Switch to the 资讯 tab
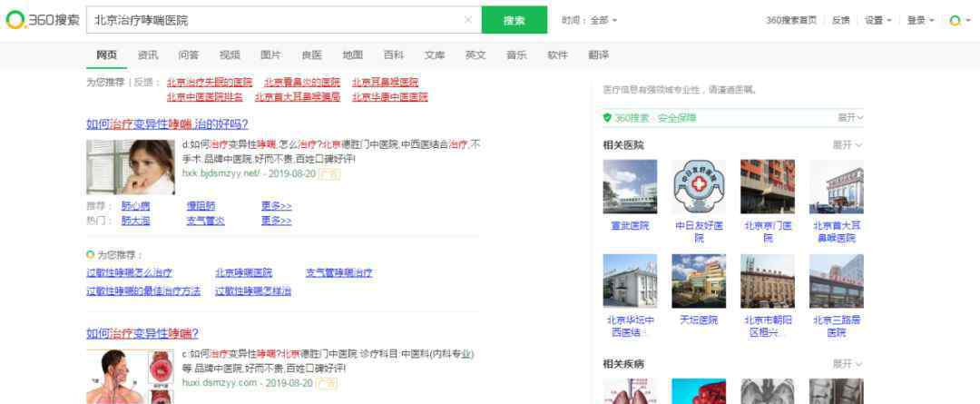 [x=148, y=54]
